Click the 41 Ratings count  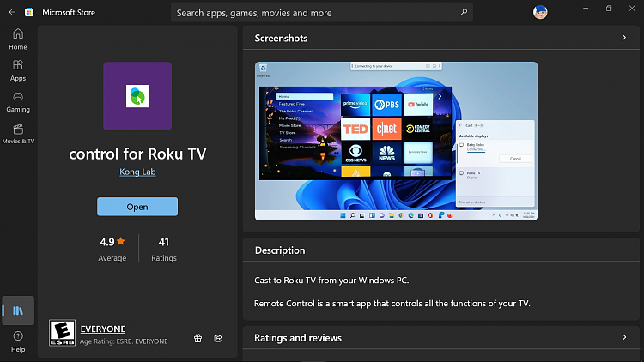[x=163, y=248]
